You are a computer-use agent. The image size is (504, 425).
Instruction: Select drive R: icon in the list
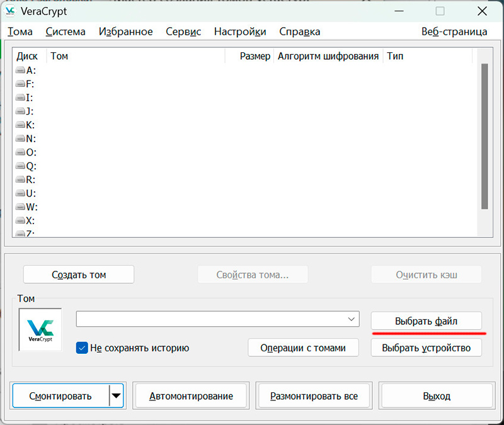pos(20,180)
